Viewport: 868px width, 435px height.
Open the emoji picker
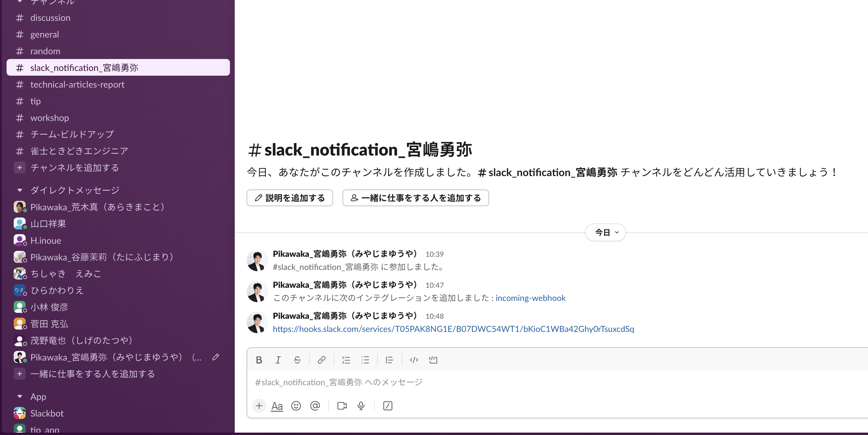[x=296, y=406]
